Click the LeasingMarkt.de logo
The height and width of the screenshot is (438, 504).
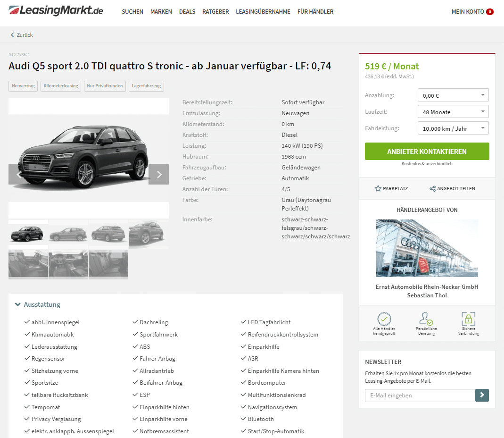(56, 11)
